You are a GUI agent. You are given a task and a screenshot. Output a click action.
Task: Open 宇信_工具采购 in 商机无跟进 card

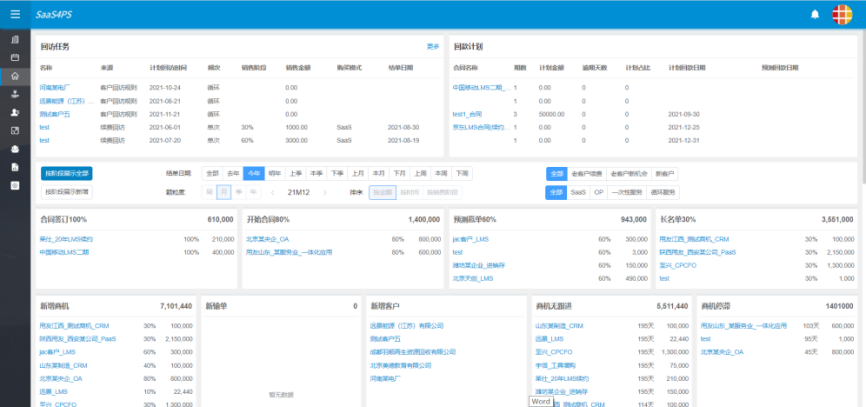click(556, 366)
